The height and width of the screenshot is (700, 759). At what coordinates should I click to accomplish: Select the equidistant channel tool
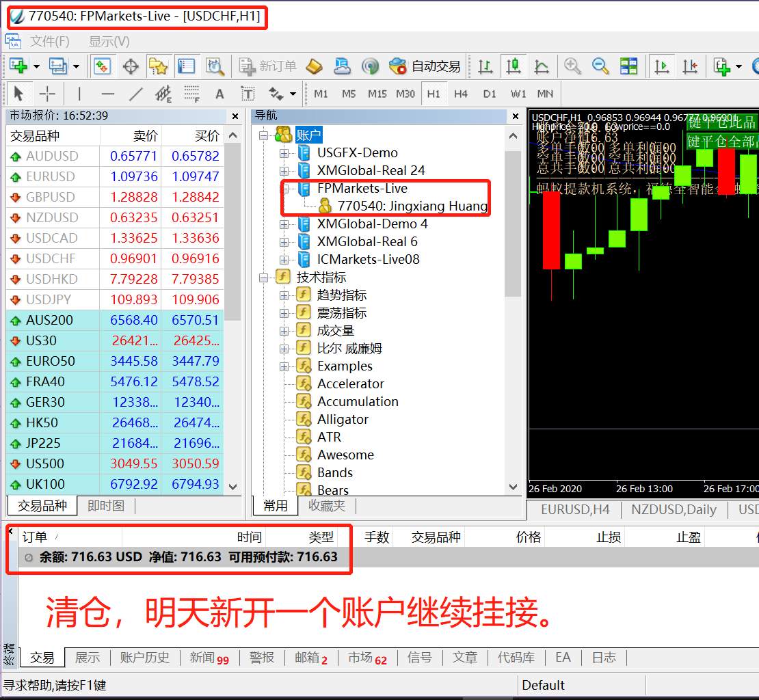163,94
